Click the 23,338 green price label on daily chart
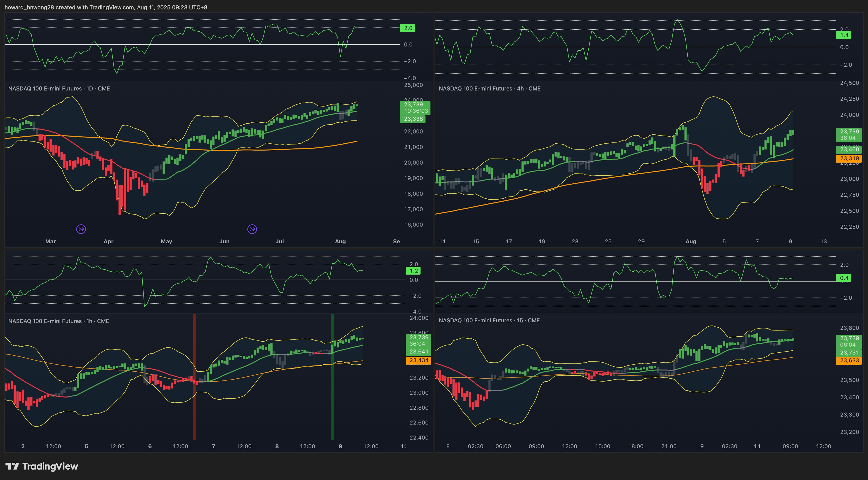 click(413, 119)
